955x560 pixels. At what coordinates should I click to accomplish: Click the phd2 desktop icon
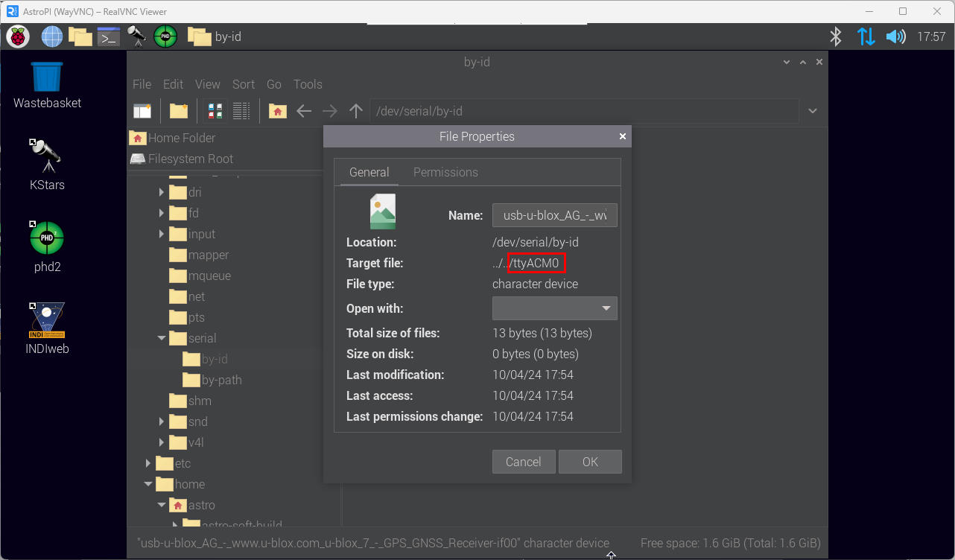pyautogui.click(x=47, y=246)
